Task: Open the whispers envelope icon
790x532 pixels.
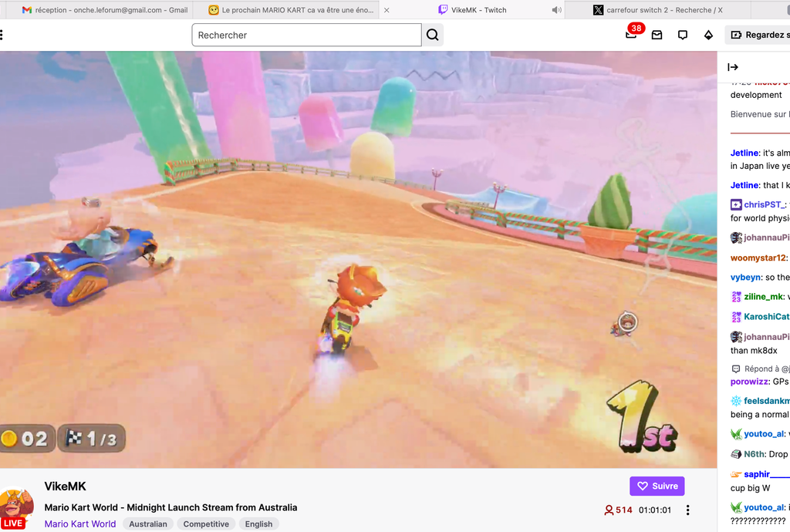Action: [657, 35]
